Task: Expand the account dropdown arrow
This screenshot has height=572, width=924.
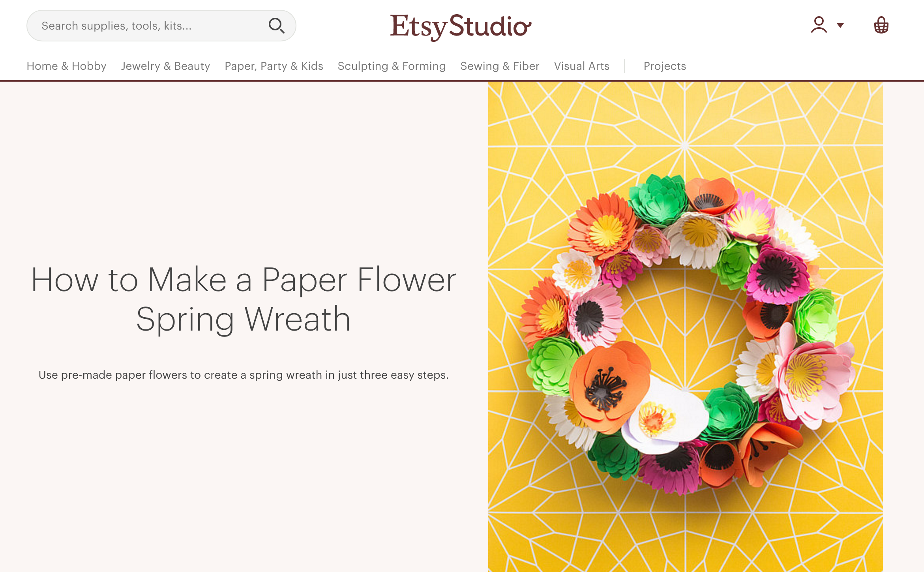Action: pos(840,25)
